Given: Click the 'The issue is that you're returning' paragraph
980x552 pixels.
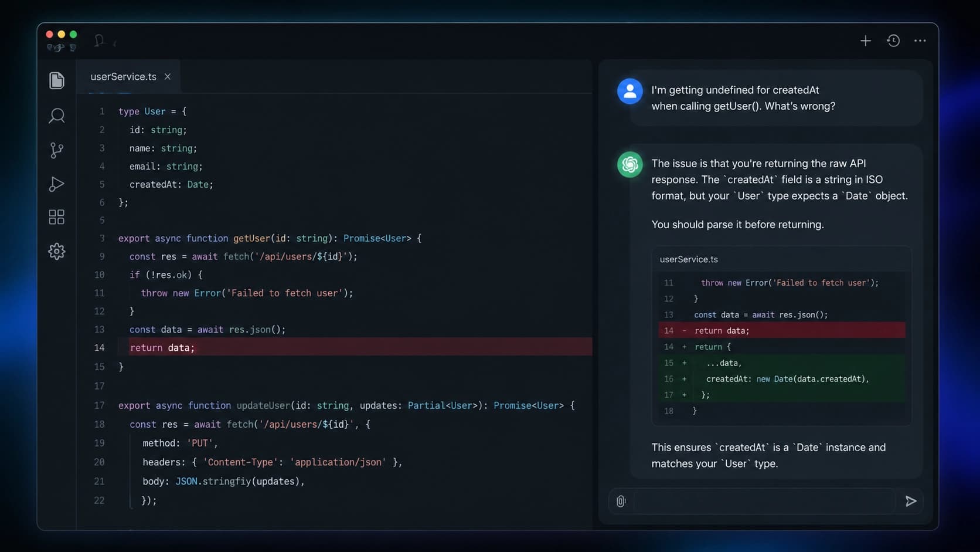Looking at the screenshot, I should pos(780,180).
